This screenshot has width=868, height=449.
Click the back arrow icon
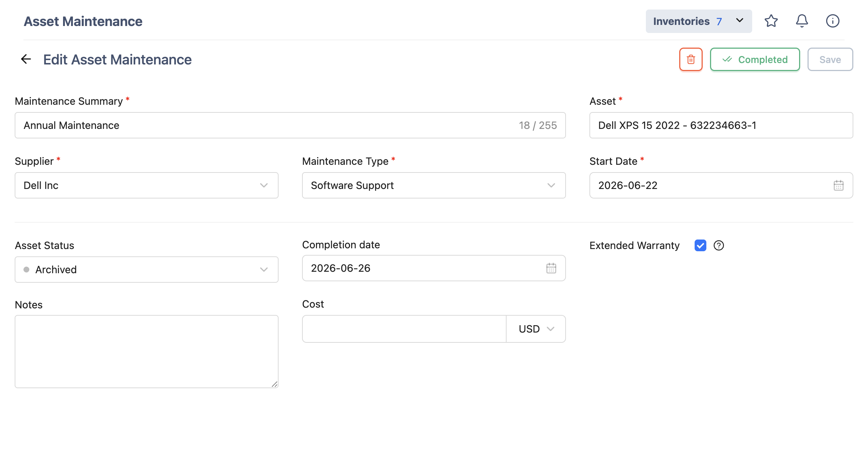26,59
